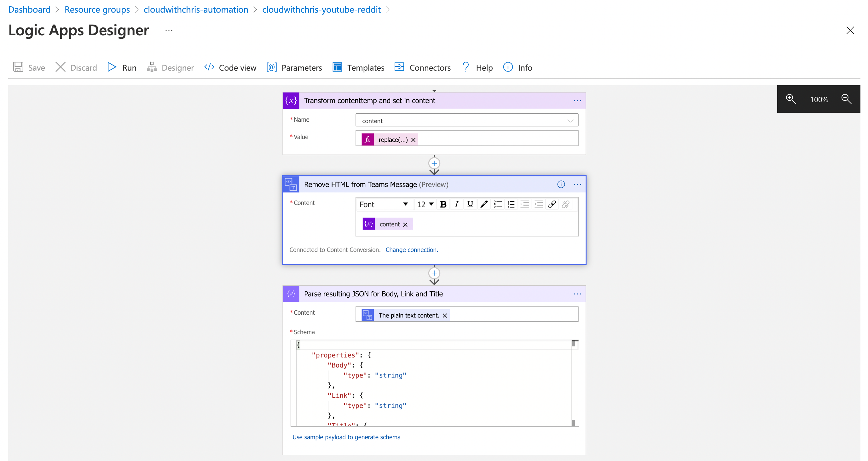The image size is (868, 461).
Task: Open the font size 12 dropdown
Action: point(425,204)
